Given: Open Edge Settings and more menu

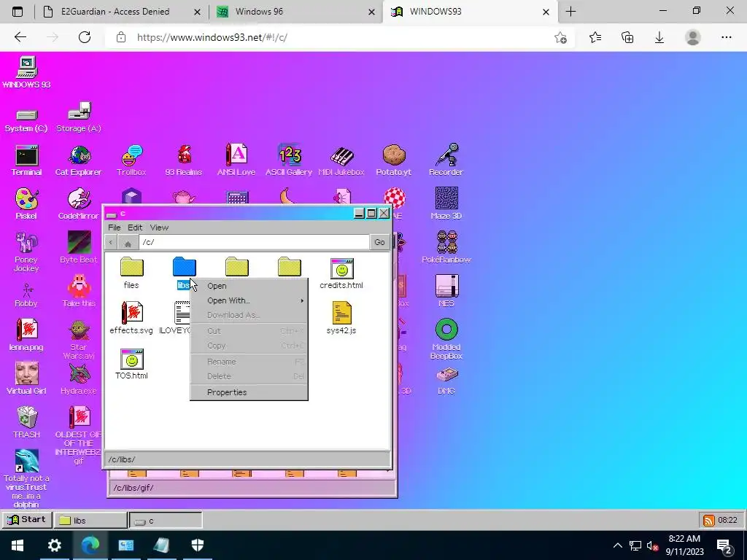Looking at the screenshot, I should (x=726, y=37).
